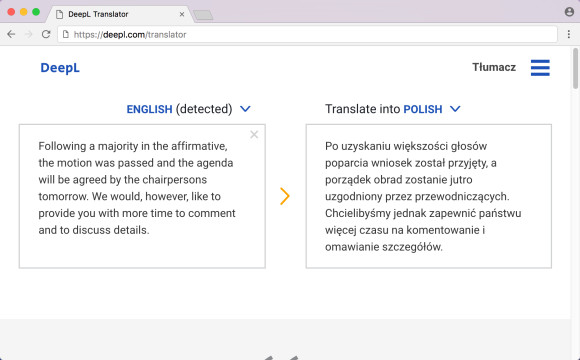580x360 pixels.
Task: Click the page info icon in address bar
Action: point(66,34)
